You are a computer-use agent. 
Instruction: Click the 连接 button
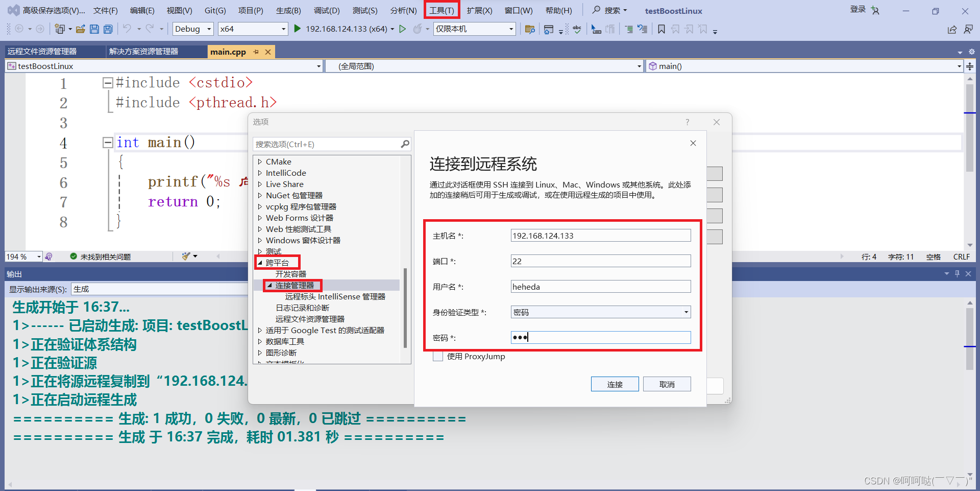[615, 384]
